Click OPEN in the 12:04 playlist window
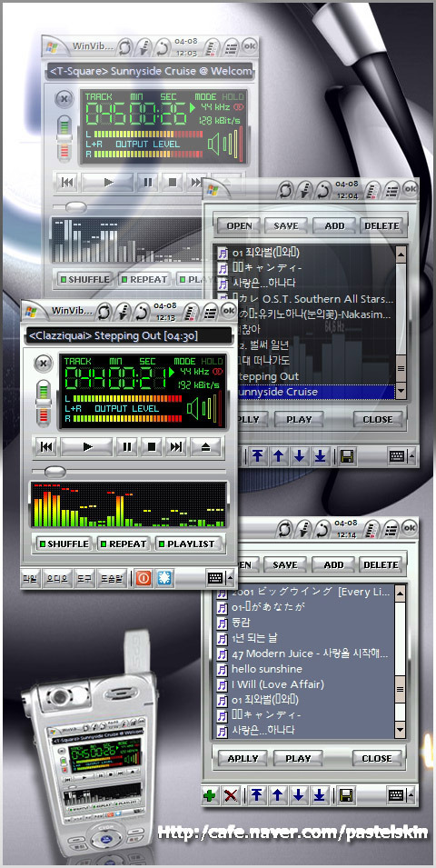The image size is (436, 868). pyautogui.click(x=239, y=225)
